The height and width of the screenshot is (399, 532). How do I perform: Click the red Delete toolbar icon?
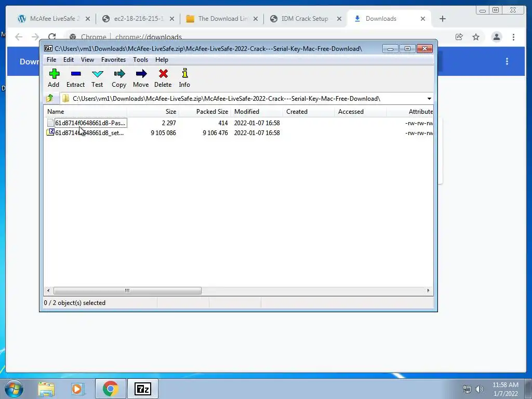pyautogui.click(x=163, y=78)
